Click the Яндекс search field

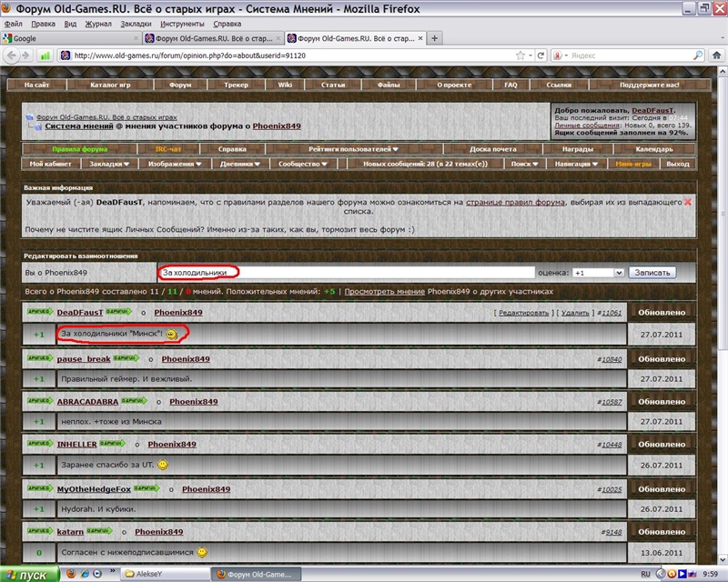(632, 55)
